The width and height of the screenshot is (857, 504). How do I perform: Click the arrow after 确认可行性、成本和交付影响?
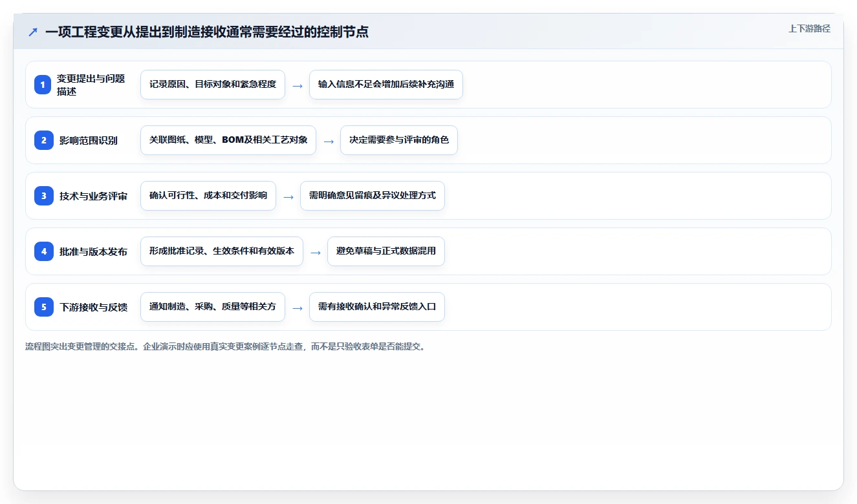tap(288, 196)
